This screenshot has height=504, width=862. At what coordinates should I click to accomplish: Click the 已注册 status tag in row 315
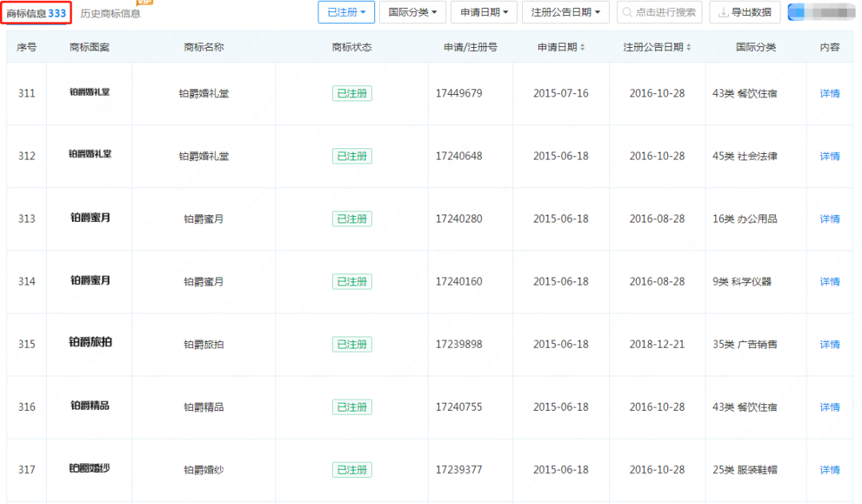click(352, 345)
